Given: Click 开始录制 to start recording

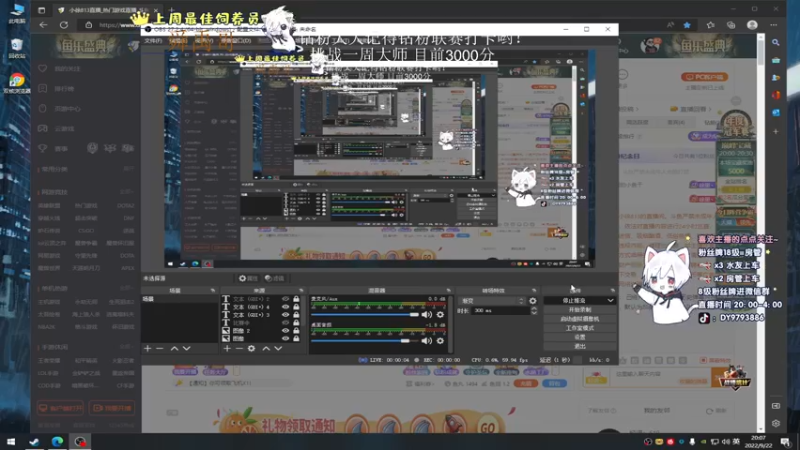Looking at the screenshot, I should pyautogui.click(x=580, y=310).
